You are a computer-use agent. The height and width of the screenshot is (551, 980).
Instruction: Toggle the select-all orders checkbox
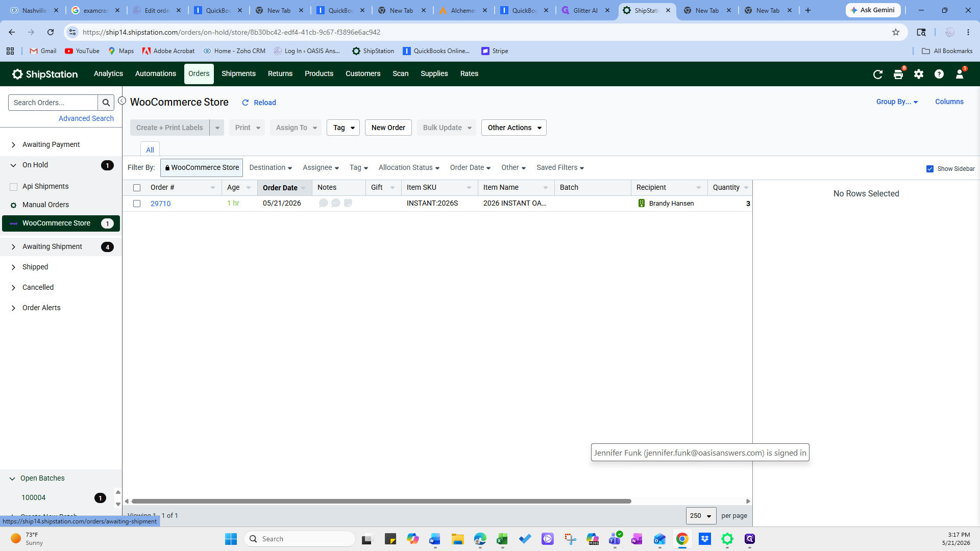(x=137, y=188)
